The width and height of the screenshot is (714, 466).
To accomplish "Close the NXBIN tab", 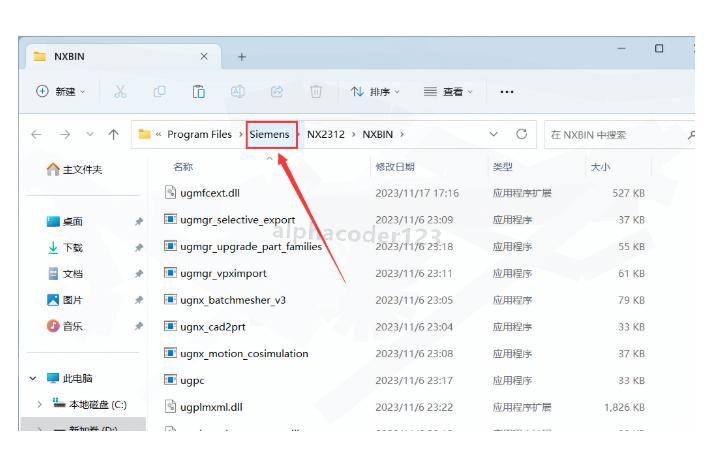I will tap(204, 56).
